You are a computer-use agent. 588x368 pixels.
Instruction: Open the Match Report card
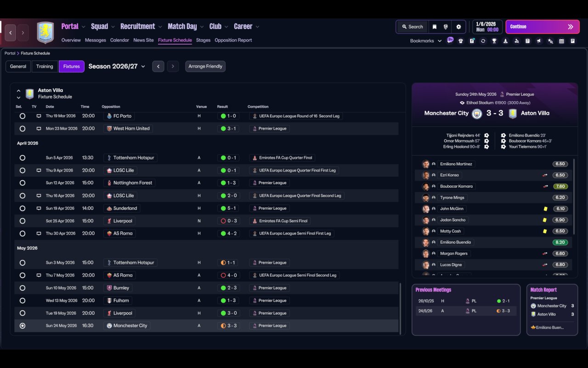click(x=552, y=310)
